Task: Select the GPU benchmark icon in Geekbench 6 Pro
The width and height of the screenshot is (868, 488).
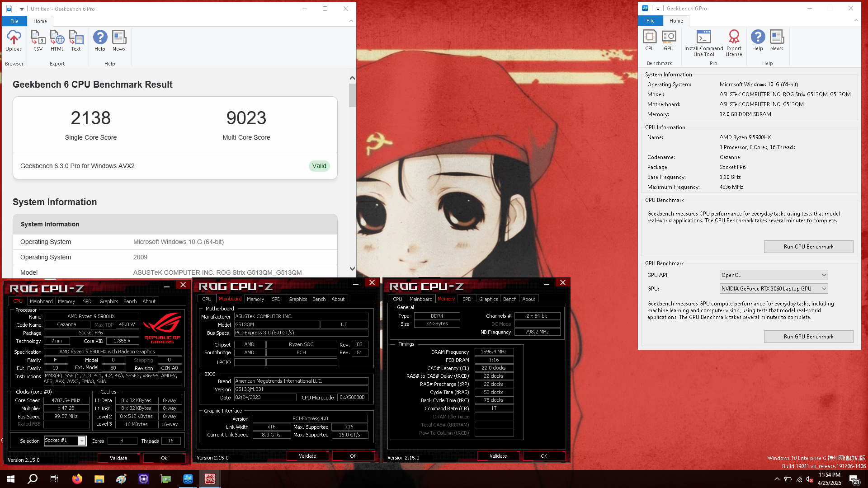Action: [x=669, y=40]
